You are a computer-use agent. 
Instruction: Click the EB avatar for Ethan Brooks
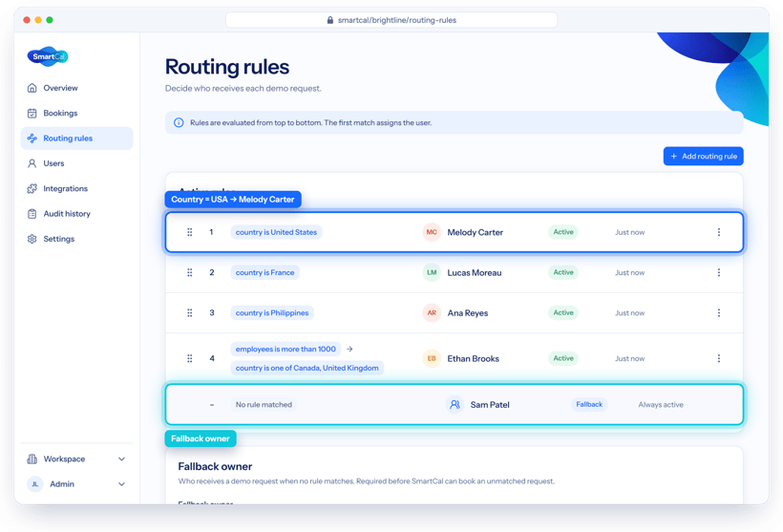point(432,359)
